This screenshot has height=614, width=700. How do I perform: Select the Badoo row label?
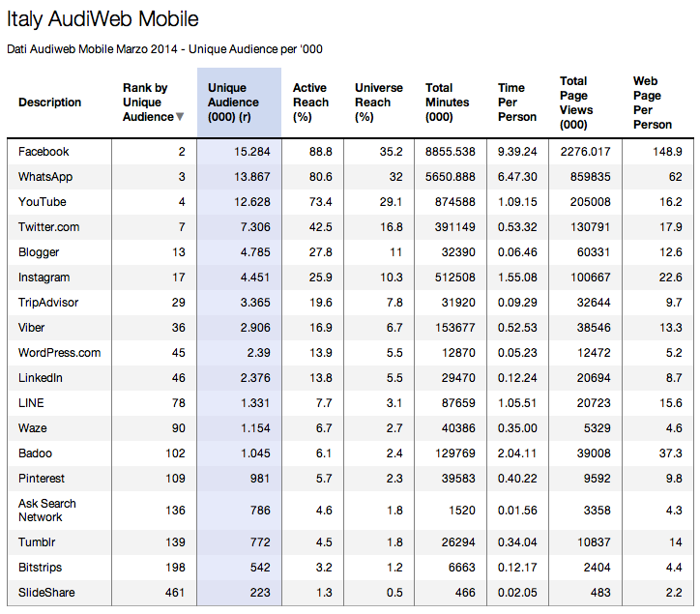tap(35, 453)
